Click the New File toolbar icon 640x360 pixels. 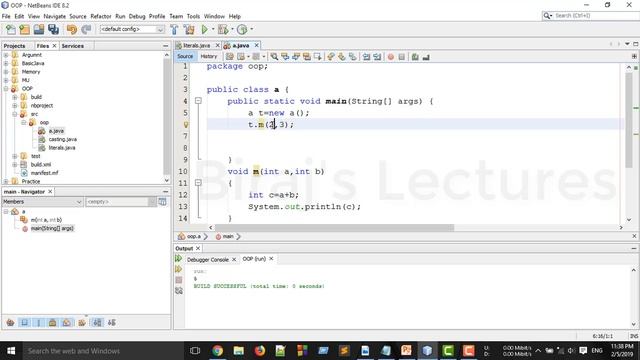pos(11,29)
